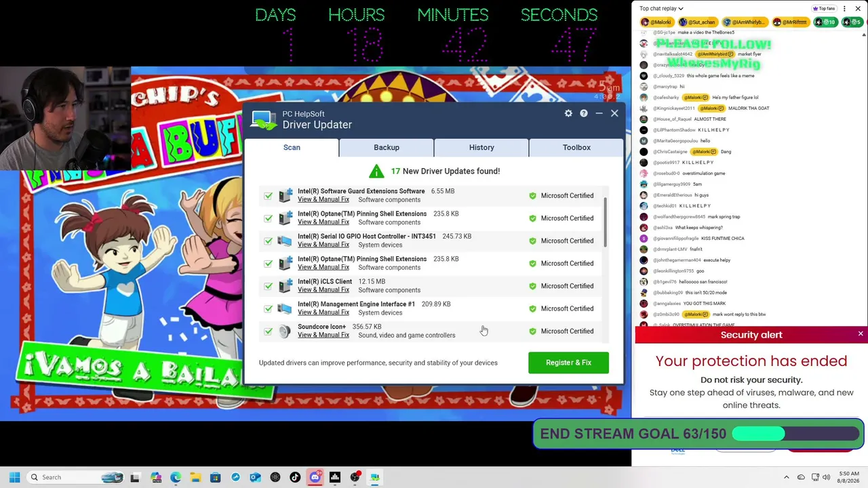Click the PC HelpSoft Driver Updater logo
Viewport: 868px width, 488px height.
pos(264,119)
